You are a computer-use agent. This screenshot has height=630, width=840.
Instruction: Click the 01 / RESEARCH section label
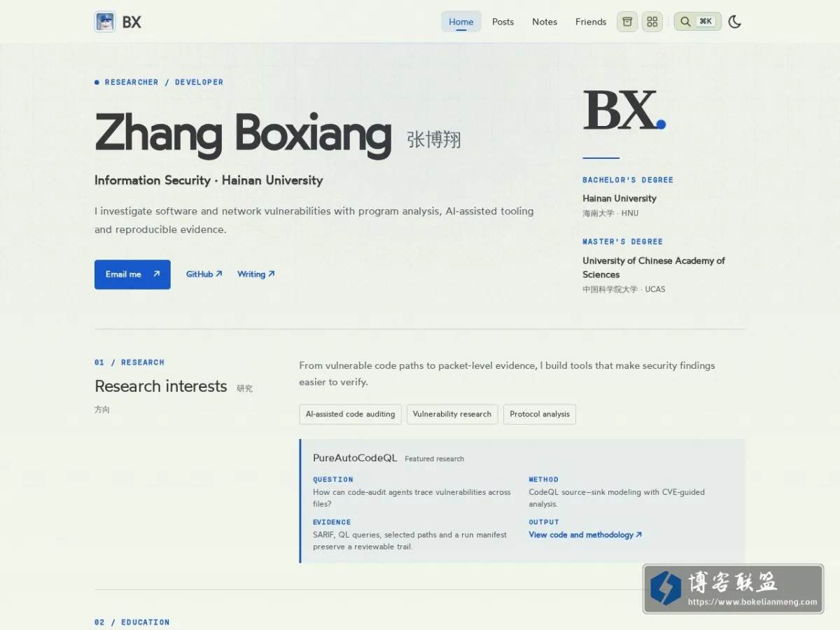click(x=129, y=363)
